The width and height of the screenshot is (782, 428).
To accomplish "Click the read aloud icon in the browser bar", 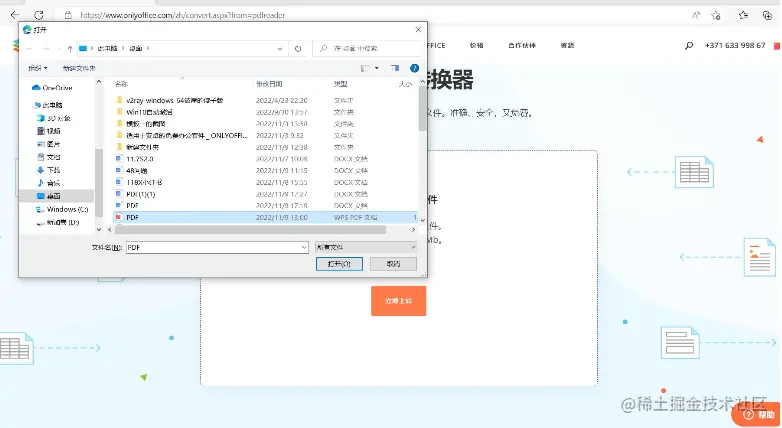I will [x=696, y=15].
